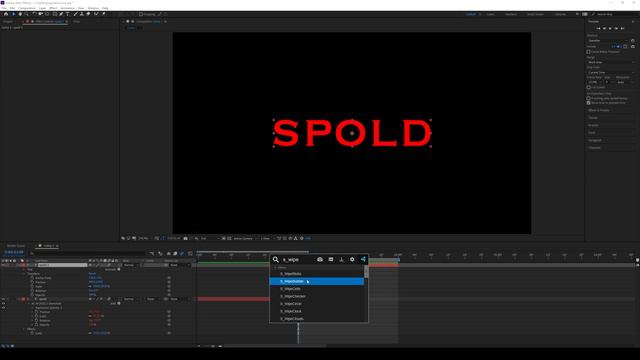The height and width of the screenshot is (360, 640).
Task: Toggle 'If caching, play cached frames' checkbox
Action: click(x=589, y=98)
